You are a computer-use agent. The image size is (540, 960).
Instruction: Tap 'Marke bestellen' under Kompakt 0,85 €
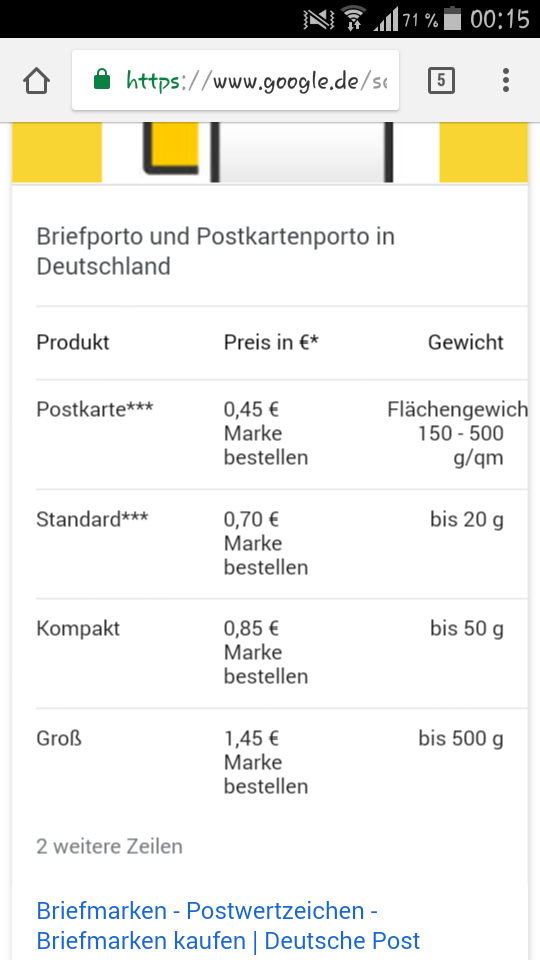tap(266, 664)
